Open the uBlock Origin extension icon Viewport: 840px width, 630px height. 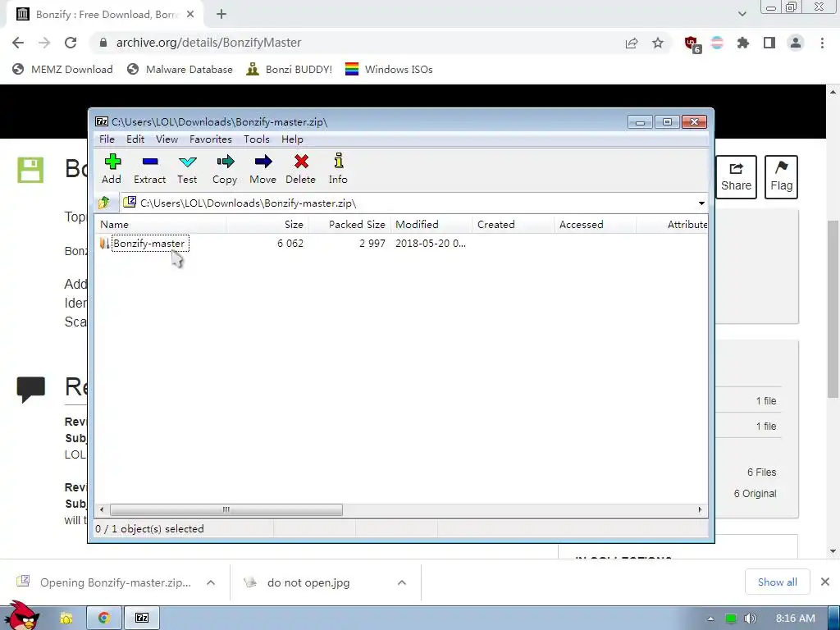[x=692, y=44]
